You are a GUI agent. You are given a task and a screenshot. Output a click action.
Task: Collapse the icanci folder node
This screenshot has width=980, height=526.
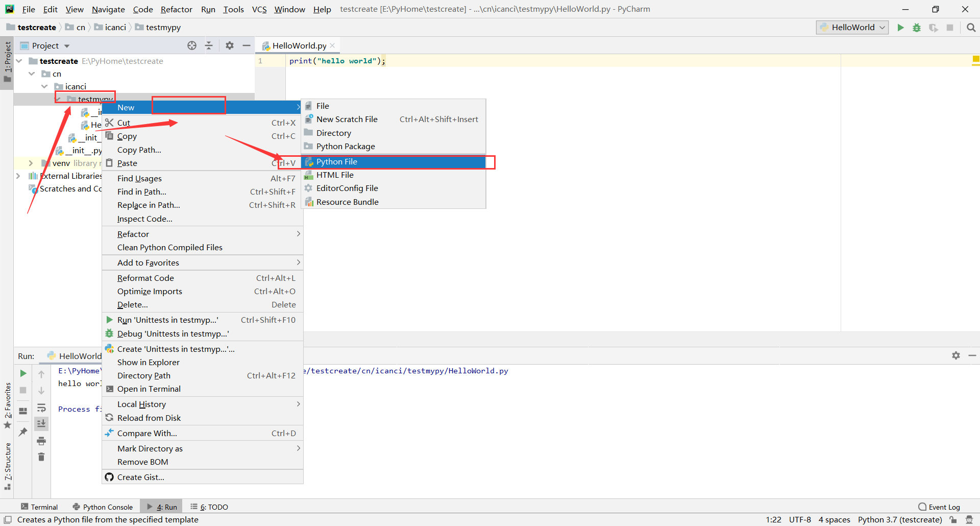pos(44,86)
